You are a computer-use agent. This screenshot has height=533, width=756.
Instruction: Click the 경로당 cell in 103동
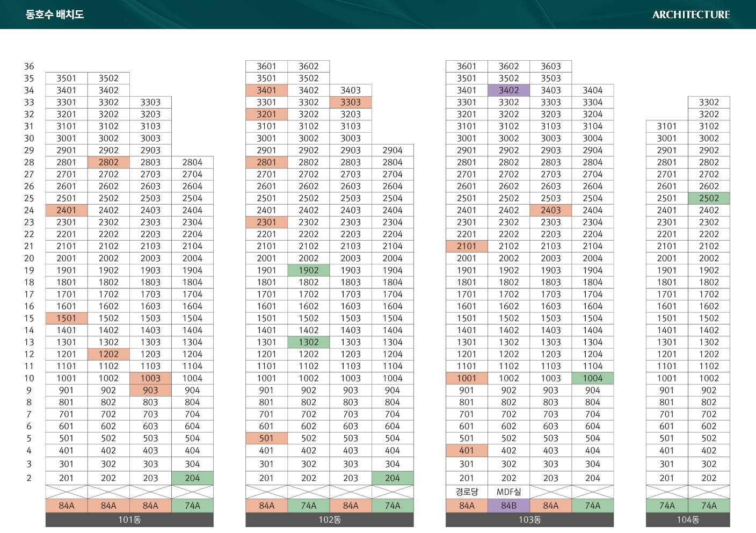pos(467,492)
